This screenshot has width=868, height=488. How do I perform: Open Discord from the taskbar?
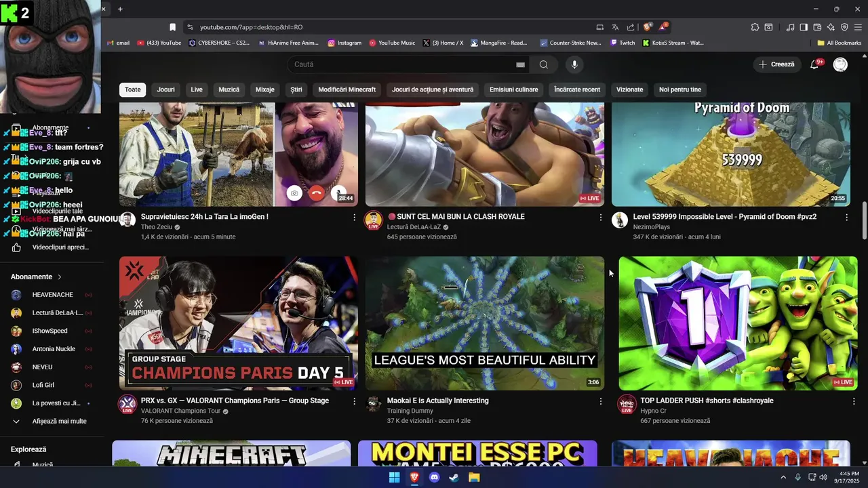pos(434,477)
